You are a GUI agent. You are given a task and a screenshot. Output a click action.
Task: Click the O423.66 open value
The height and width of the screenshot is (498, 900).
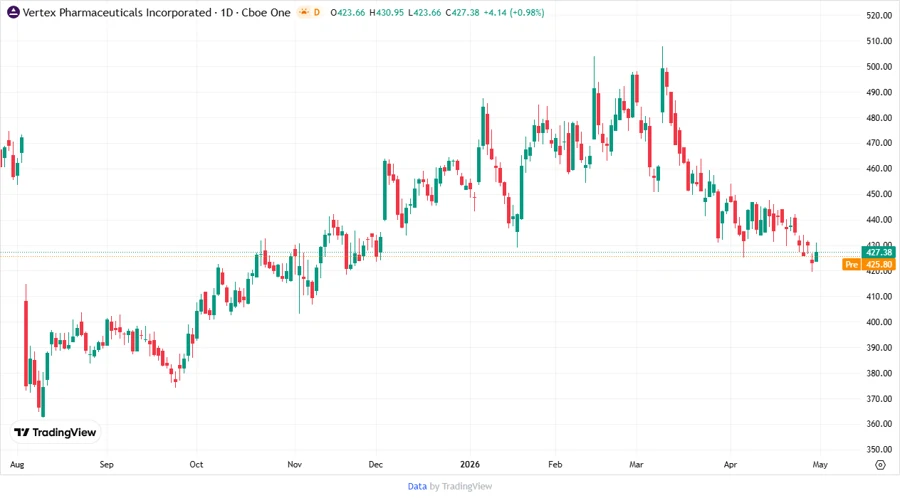[x=348, y=12]
